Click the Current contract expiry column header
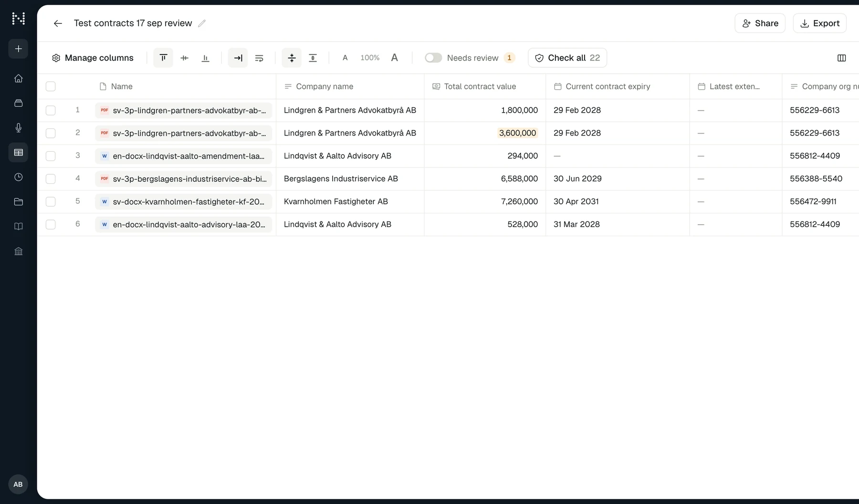This screenshot has width=859, height=504. [x=618, y=86]
